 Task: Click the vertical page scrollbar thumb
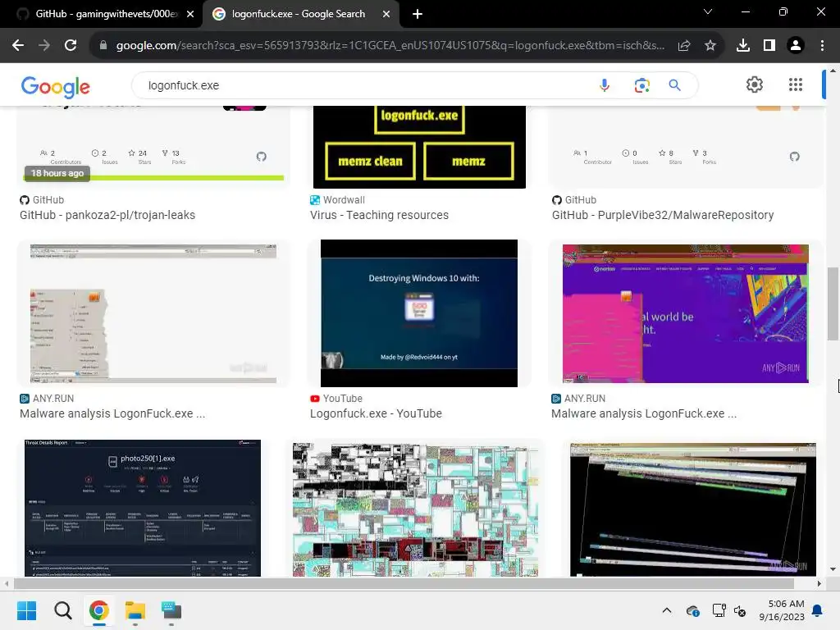(832, 304)
